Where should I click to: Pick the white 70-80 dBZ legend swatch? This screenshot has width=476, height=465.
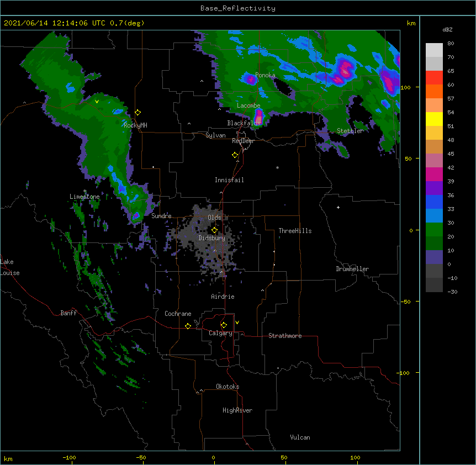click(x=434, y=50)
